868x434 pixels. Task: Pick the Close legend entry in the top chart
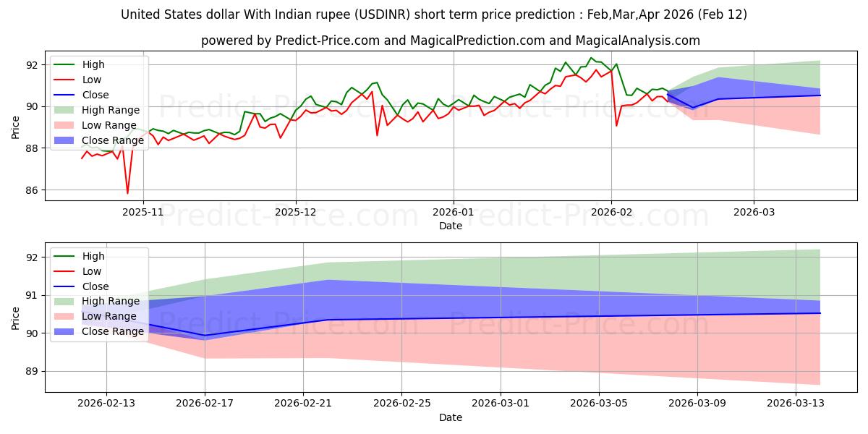(x=95, y=95)
